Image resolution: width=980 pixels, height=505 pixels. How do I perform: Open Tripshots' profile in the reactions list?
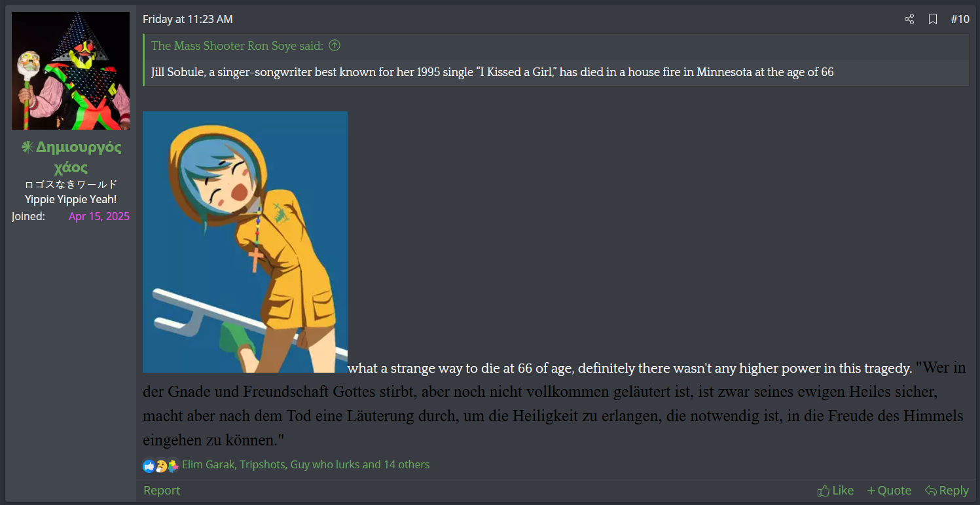(x=263, y=464)
